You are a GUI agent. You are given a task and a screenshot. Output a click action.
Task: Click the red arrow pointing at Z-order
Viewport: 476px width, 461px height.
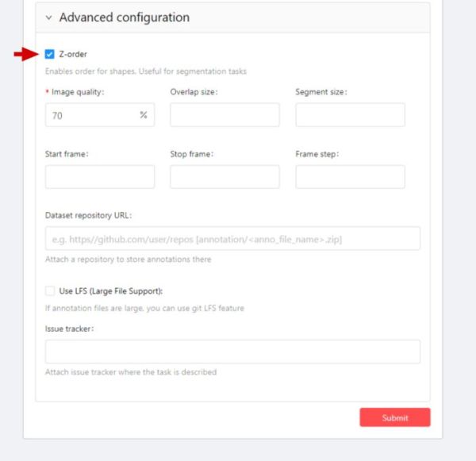tap(26, 54)
